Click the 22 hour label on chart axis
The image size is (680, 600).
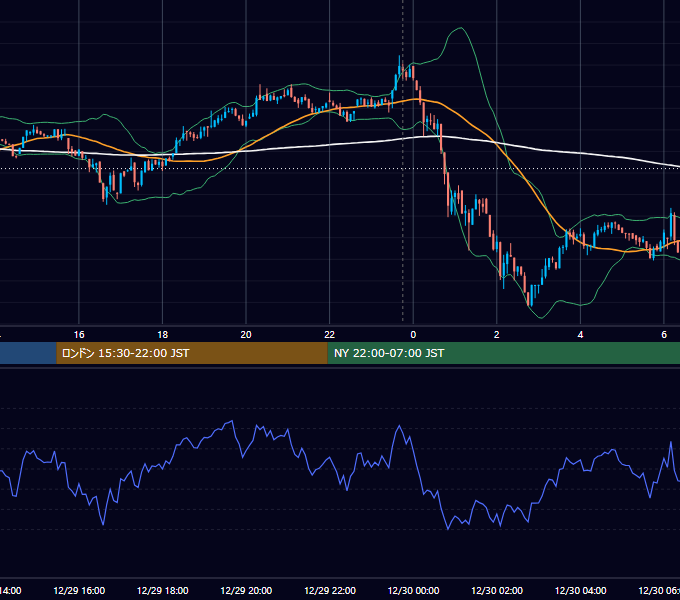pyautogui.click(x=330, y=335)
